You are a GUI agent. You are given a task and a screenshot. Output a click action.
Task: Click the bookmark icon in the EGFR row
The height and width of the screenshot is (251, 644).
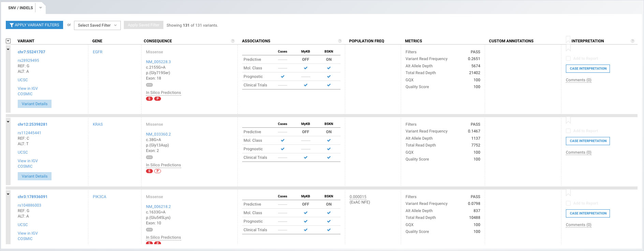568,48
